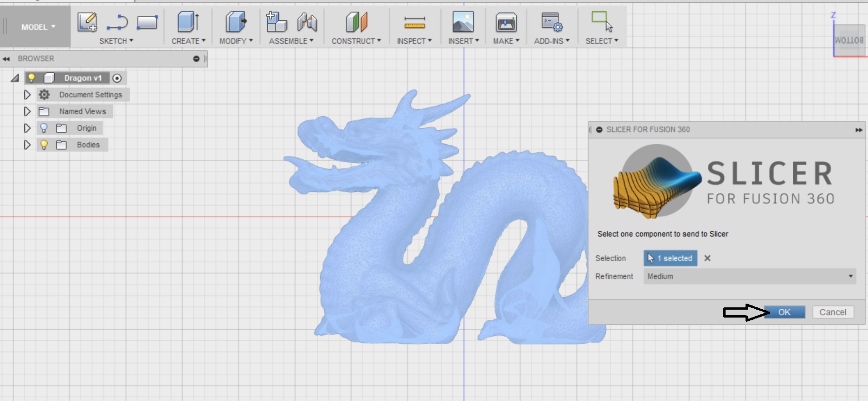Open the MODEL workspace dropdown
The width and height of the screenshot is (868, 401).
(x=38, y=27)
